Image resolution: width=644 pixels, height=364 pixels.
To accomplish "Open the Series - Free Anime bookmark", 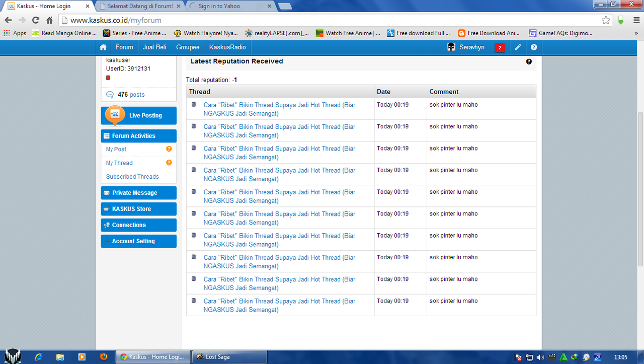I will pos(135,33).
